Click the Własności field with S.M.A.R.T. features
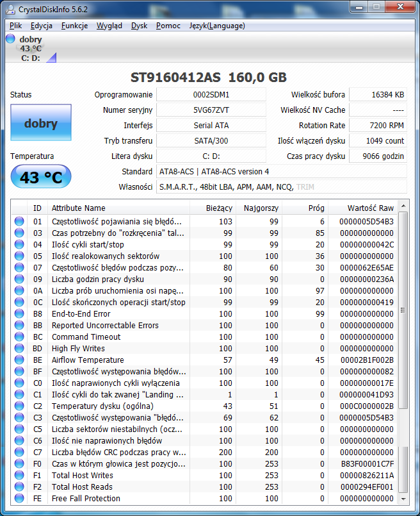 point(282,187)
